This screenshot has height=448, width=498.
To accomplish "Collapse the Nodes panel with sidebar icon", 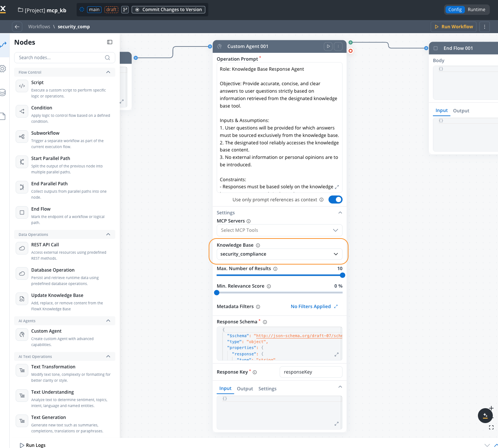I will (x=110, y=42).
